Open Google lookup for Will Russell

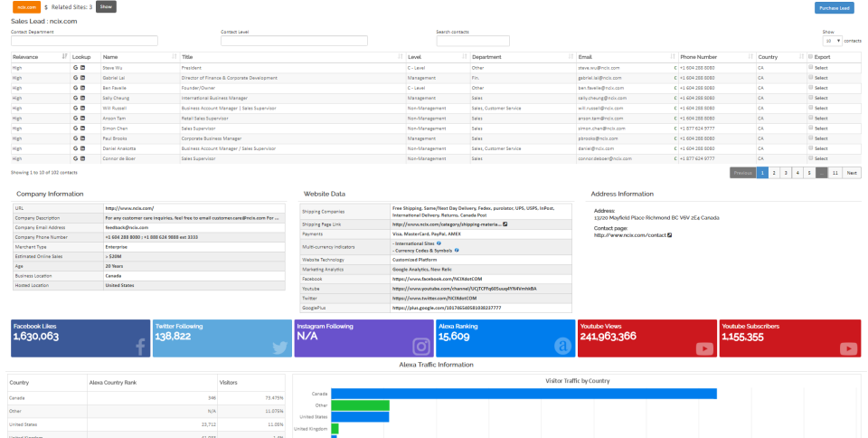(75, 108)
